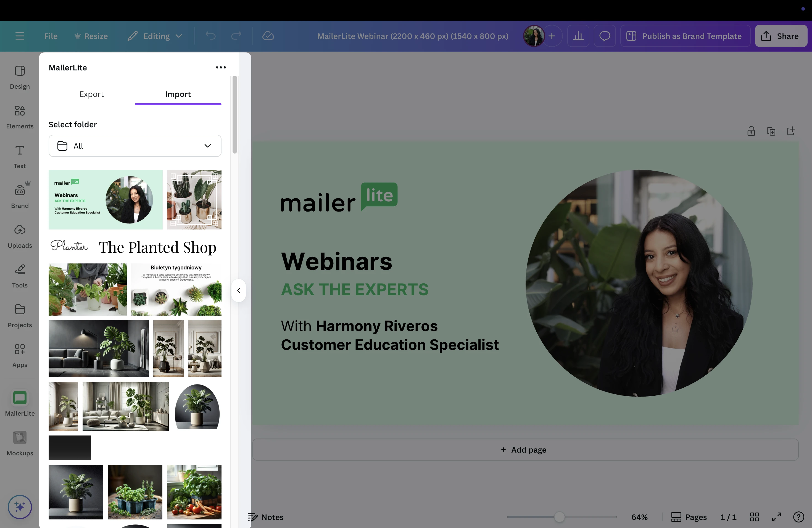Image resolution: width=812 pixels, height=528 pixels.
Task: Select the herbs in blue tray photo
Action: [x=135, y=492]
